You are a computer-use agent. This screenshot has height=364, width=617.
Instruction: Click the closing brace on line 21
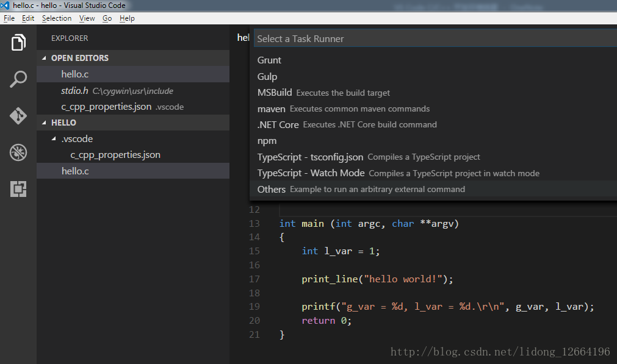coord(282,335)
